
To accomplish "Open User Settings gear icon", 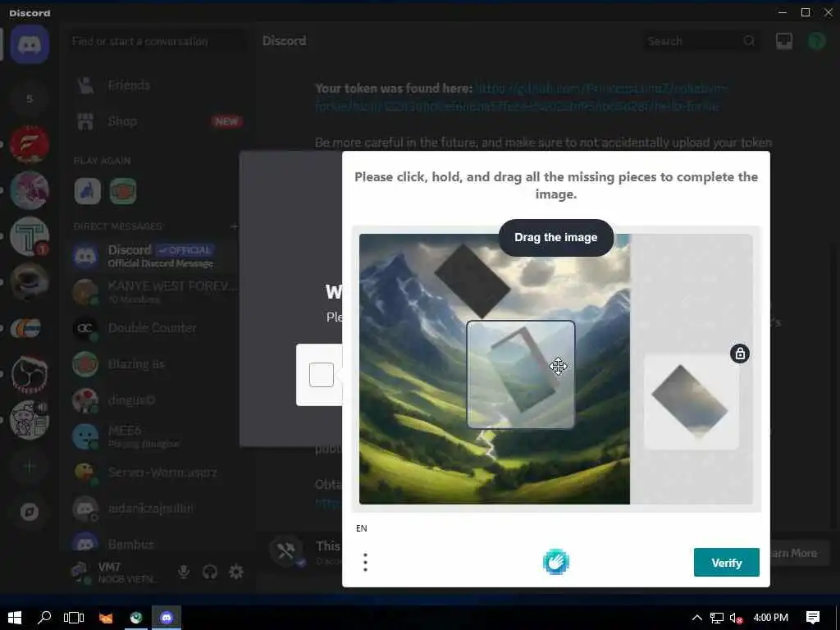I will tap(236, 572).
